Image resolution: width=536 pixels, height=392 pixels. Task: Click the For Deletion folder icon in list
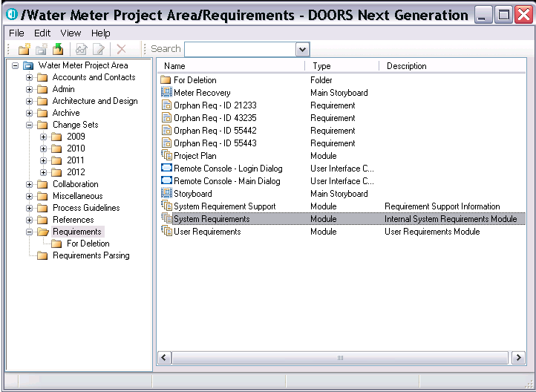coord(166,80)
